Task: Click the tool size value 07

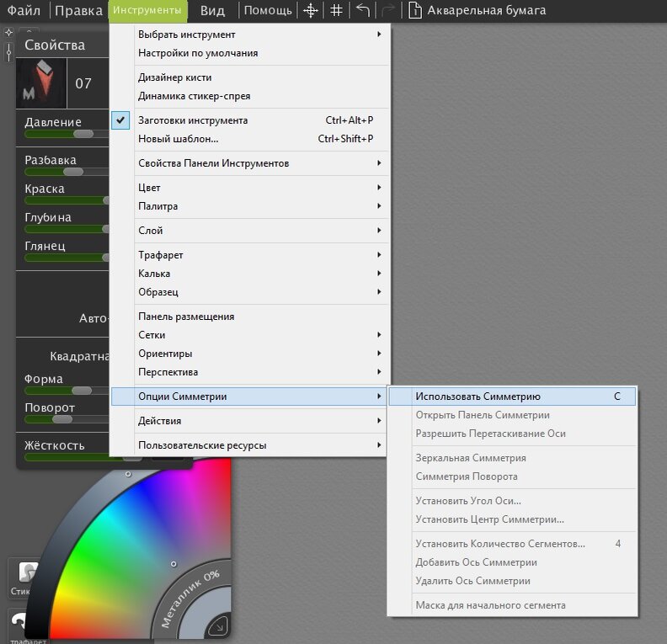Action: [x=83, y=83]
